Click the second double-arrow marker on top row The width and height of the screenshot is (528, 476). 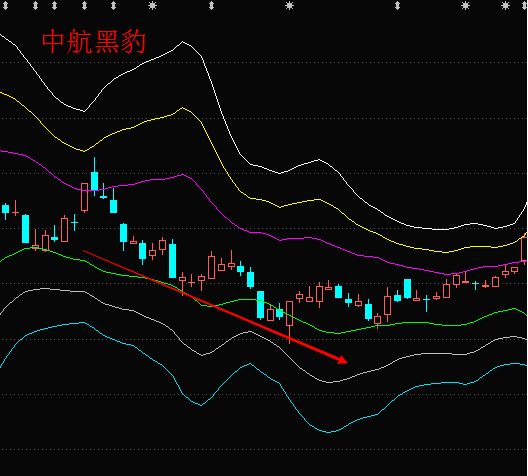[55, 5]
